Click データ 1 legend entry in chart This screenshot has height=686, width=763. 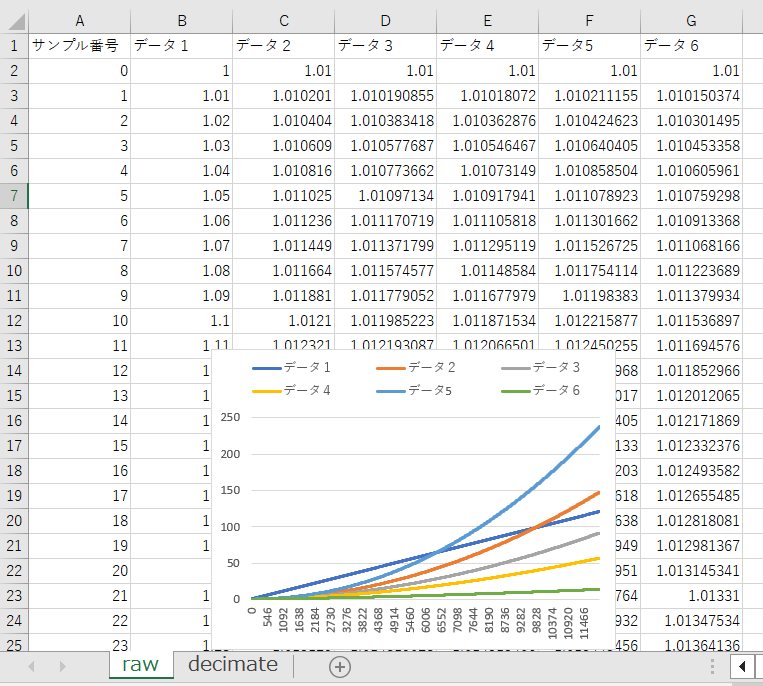[291, 367]
